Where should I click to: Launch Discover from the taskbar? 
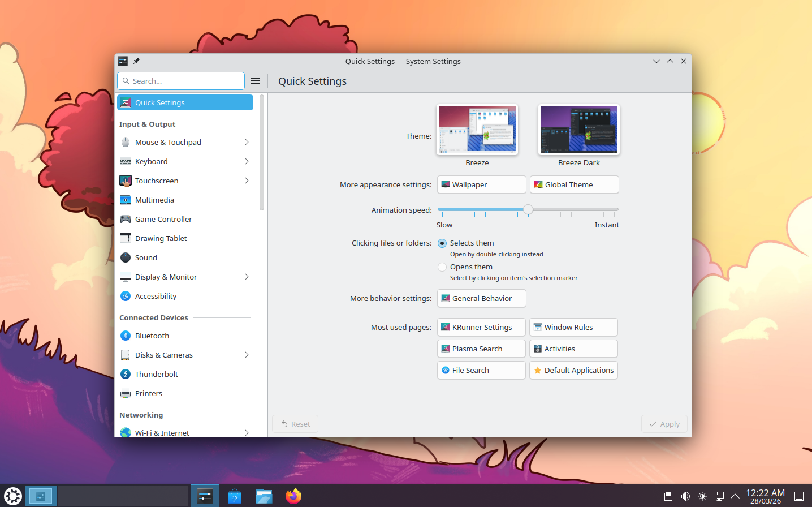[235, 496]
